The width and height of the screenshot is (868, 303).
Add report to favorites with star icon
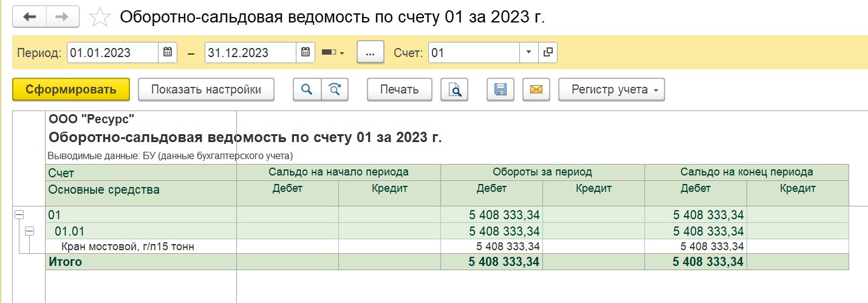tap(98, 17)
